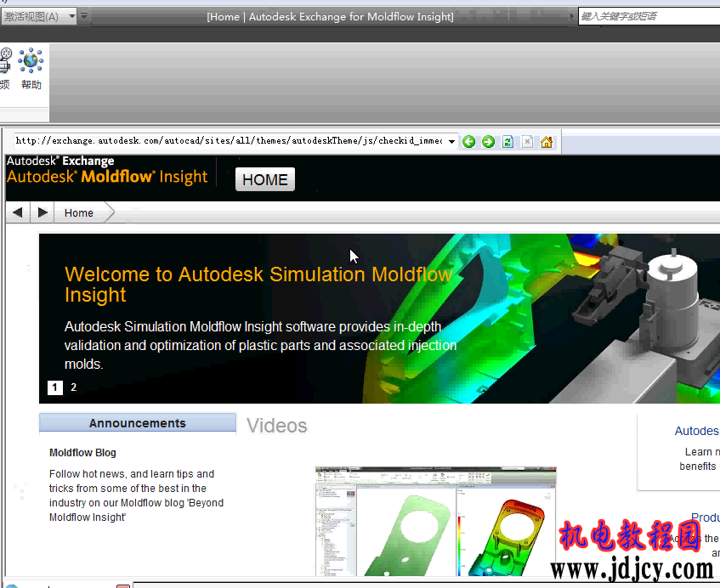
Task: Refresh the embedded Exchange page
Action: tap(507, 142)
